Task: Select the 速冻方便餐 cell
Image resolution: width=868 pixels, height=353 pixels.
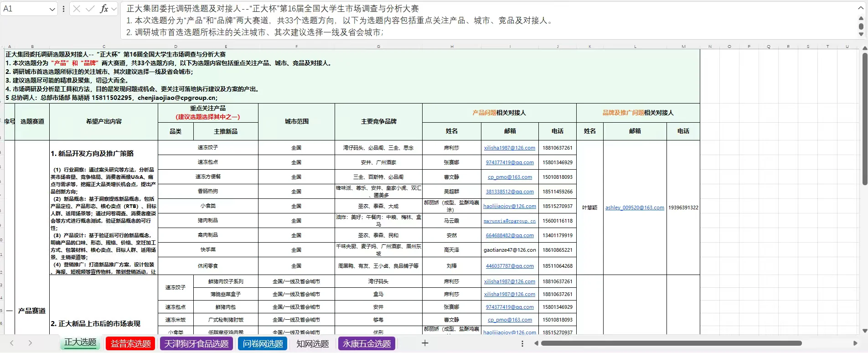Action: click(208, 176)
